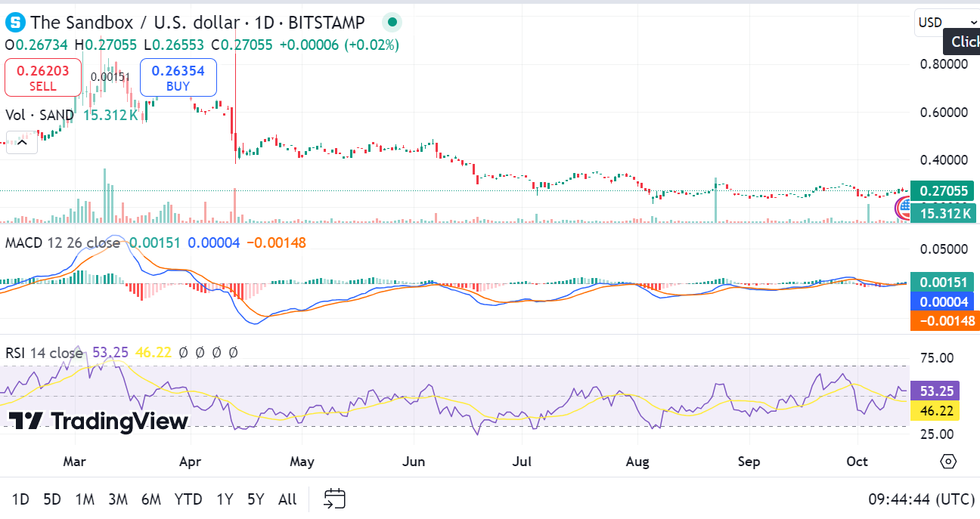Image resolution: width=980 pixels, height=519 pixels.
Task: Click the BUY button showing 0.26354
Action: coord(178,76)
